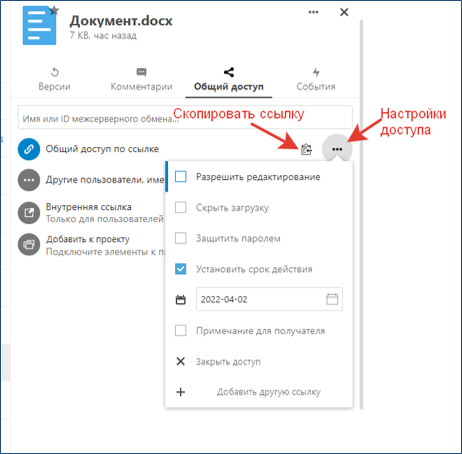Open the share link settings three-dot menu
The height and width of the screenshot is (454, 462).
(x=337, y=149)
